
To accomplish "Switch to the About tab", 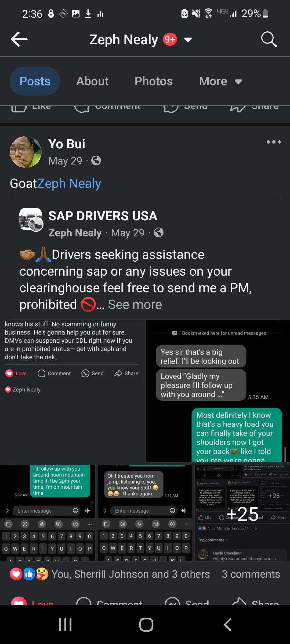I will [x=92, y=81].
